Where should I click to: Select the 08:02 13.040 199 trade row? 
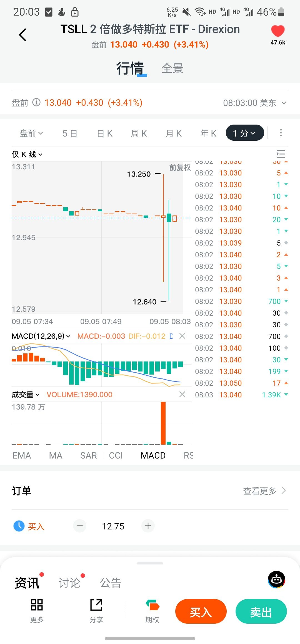pyautogui.click(x=242, y=371)
